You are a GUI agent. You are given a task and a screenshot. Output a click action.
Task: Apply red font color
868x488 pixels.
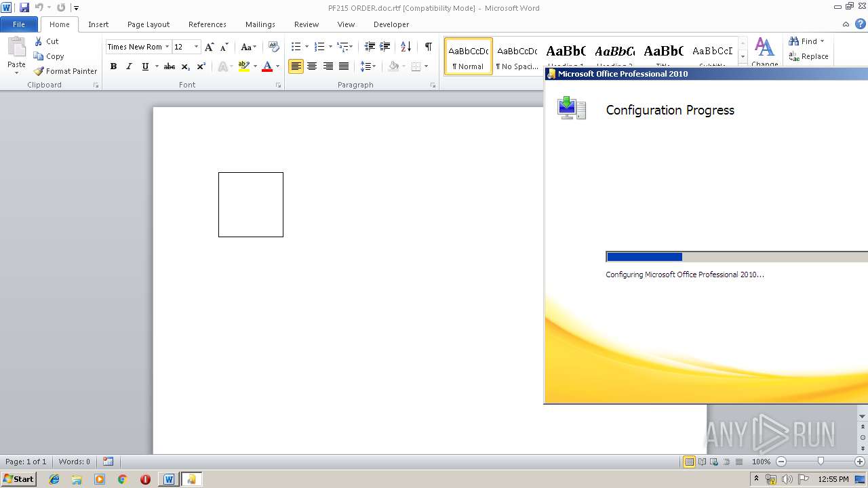click(267, 66)
